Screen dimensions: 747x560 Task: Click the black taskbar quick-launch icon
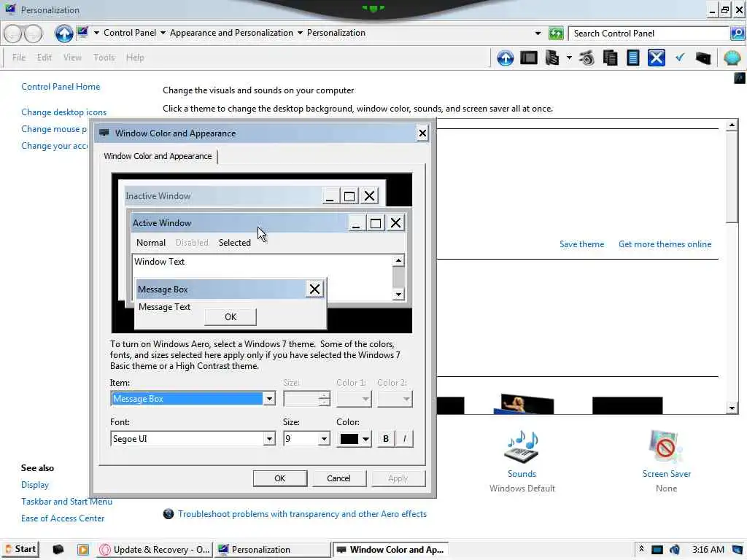tap(58, 550)
